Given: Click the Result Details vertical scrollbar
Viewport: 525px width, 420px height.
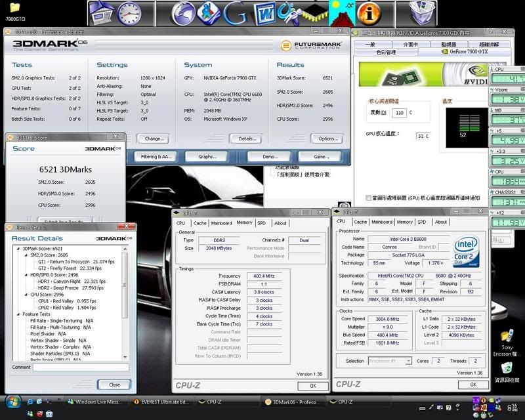Looking at the screenshot, I should tap(125, 303).
